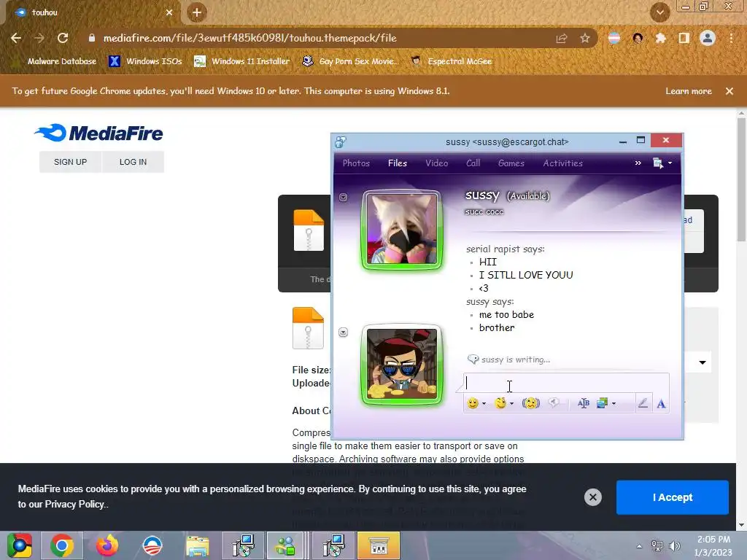
Task: Click the MediaFire logo
Action: pyautogui.click(x=98, y=133)
